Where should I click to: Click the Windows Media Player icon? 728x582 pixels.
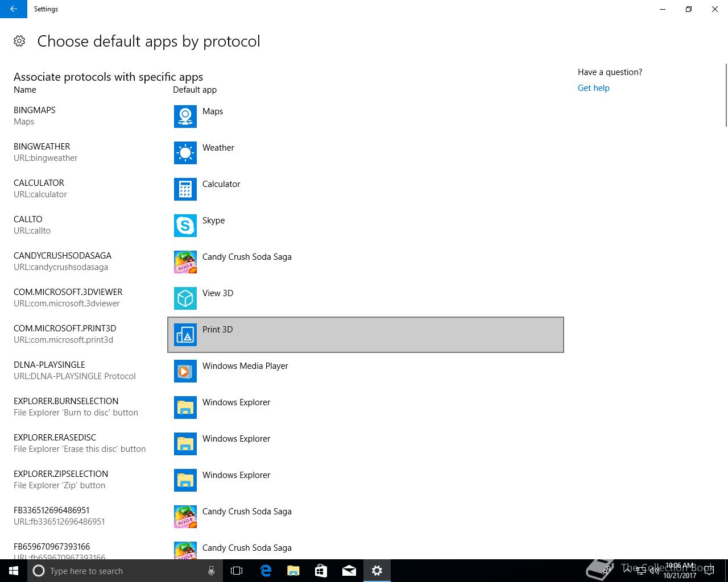pos(185,371)
